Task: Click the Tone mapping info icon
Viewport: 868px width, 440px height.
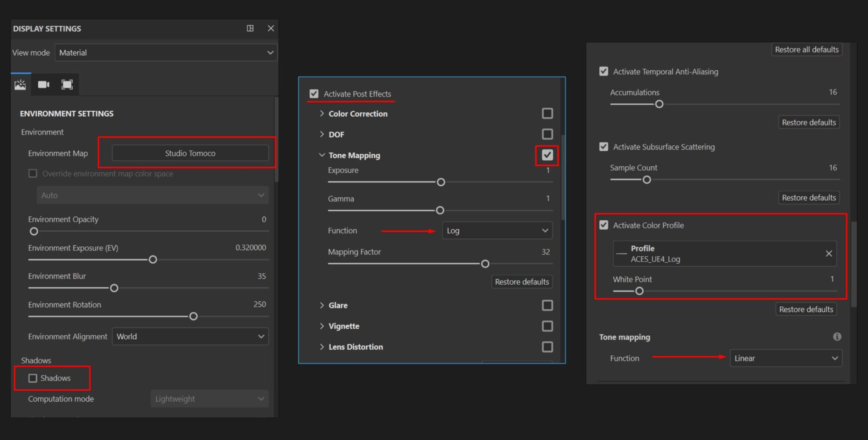Action: pyautogui.click(x=837, y=337)
